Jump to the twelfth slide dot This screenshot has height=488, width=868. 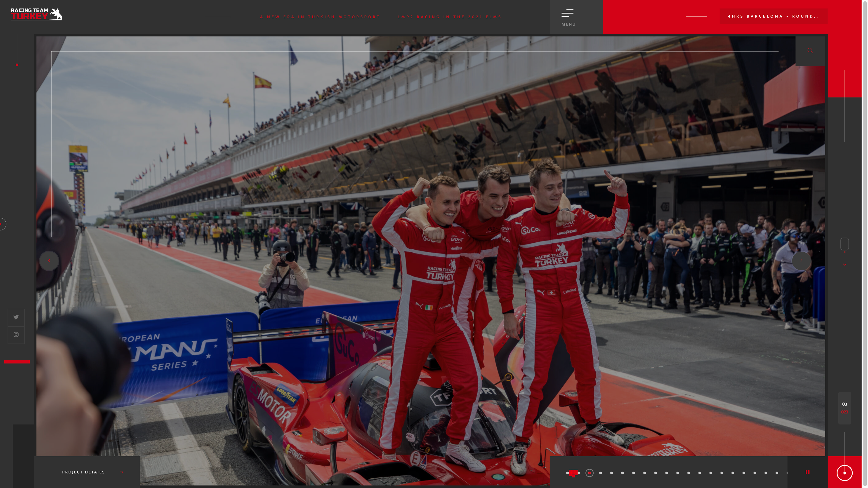689,473
